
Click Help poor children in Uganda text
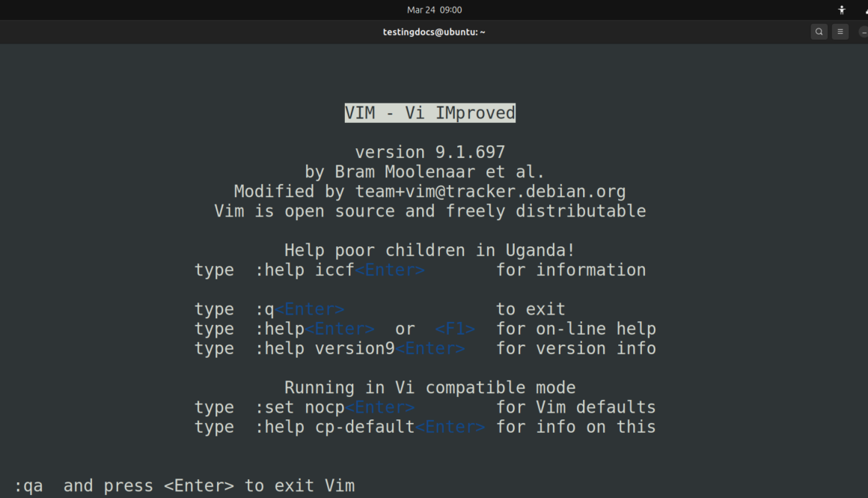point(430,250)
